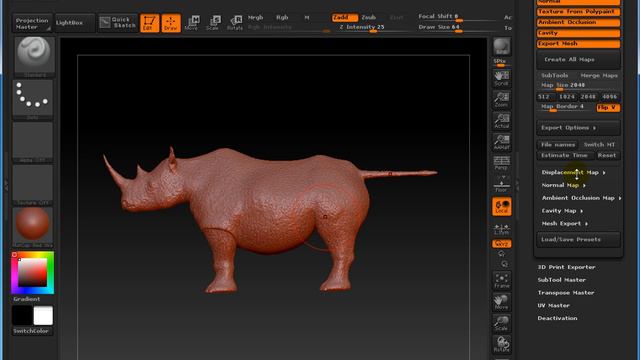Set map size to 4096
640x360 pixels.
point(610,97)
